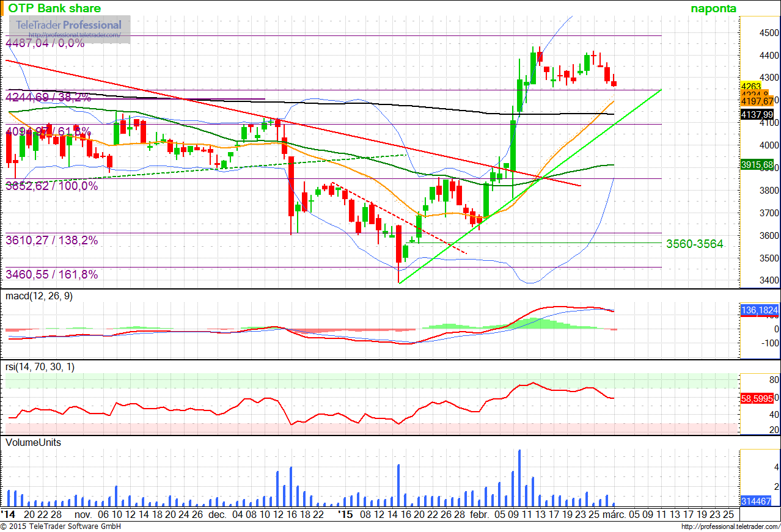This screenshot has width=781, height=532.
Task: Click the "VolumeUnits" panel label
Action: (34, 442)
